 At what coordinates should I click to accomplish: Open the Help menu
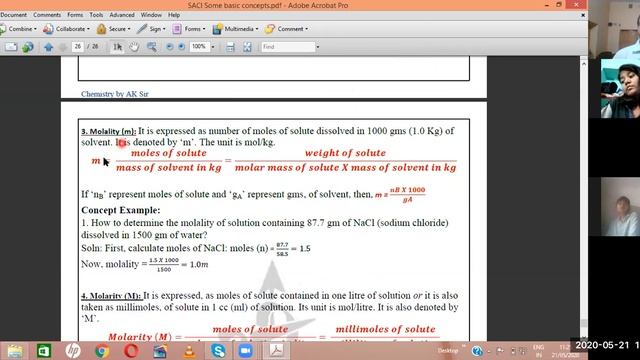coord(174,15)
